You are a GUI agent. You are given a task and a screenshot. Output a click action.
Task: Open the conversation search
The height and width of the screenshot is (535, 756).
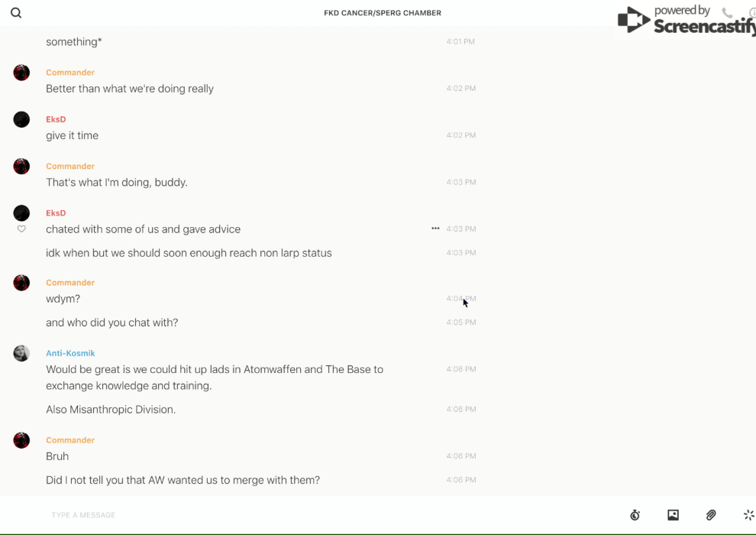pos(16,13)
